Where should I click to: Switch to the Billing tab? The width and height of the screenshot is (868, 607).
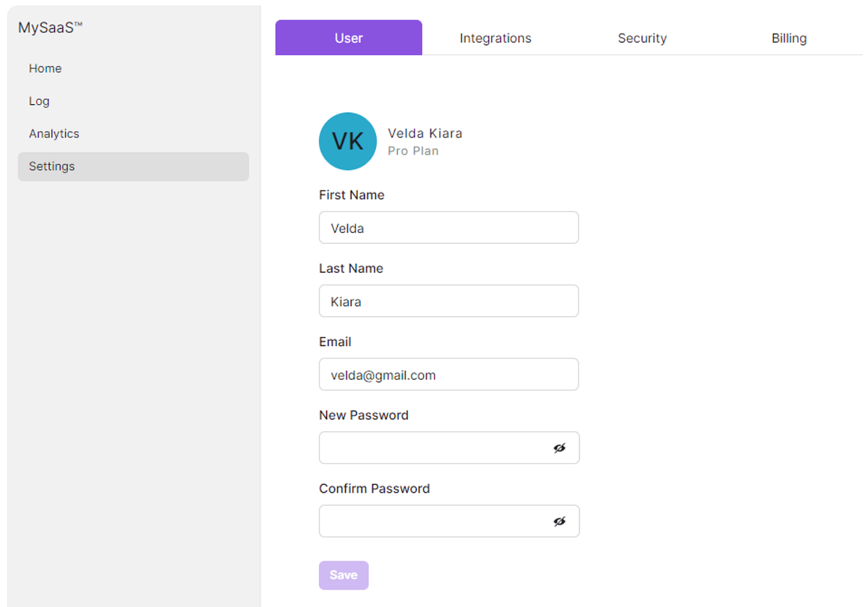pyautogui.click(x=788, y=38)
